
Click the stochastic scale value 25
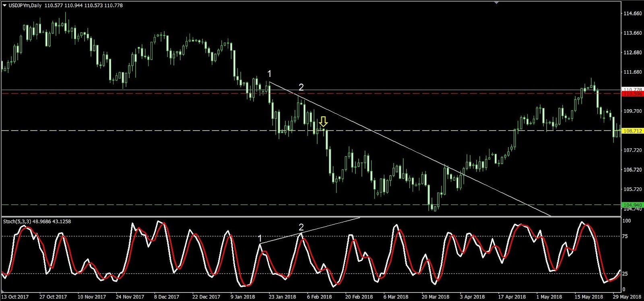[625, 274]
